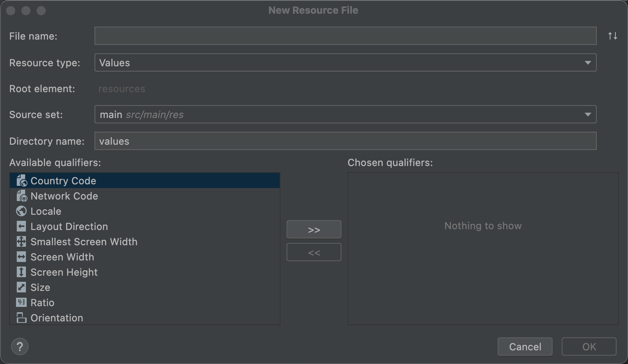Focus the File name text field
The width and height of the screenshot is (628, 364).
point(345,36)
